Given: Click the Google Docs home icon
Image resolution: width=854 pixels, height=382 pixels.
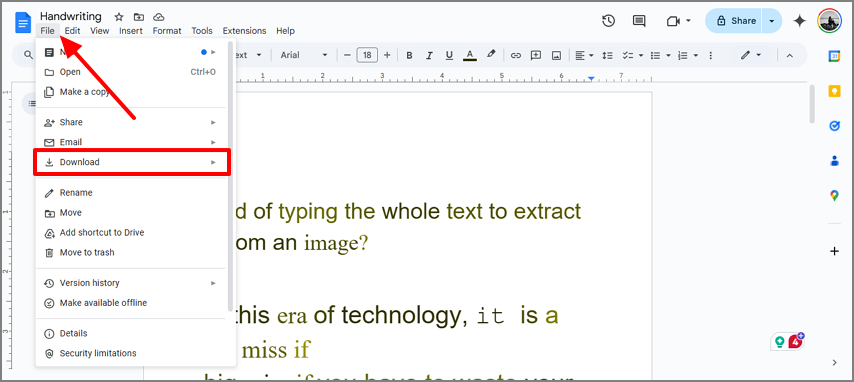Looking at the screenshot, I should [x=23, y=23].
